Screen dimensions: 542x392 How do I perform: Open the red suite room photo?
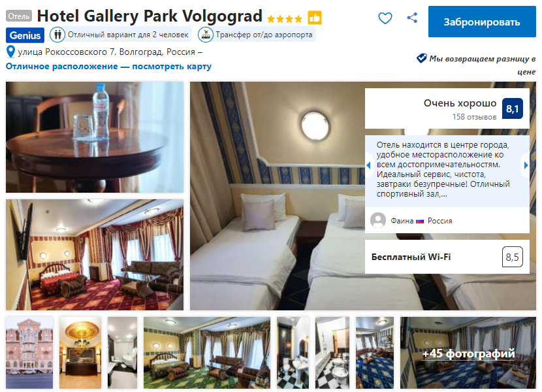coord(95,255)
